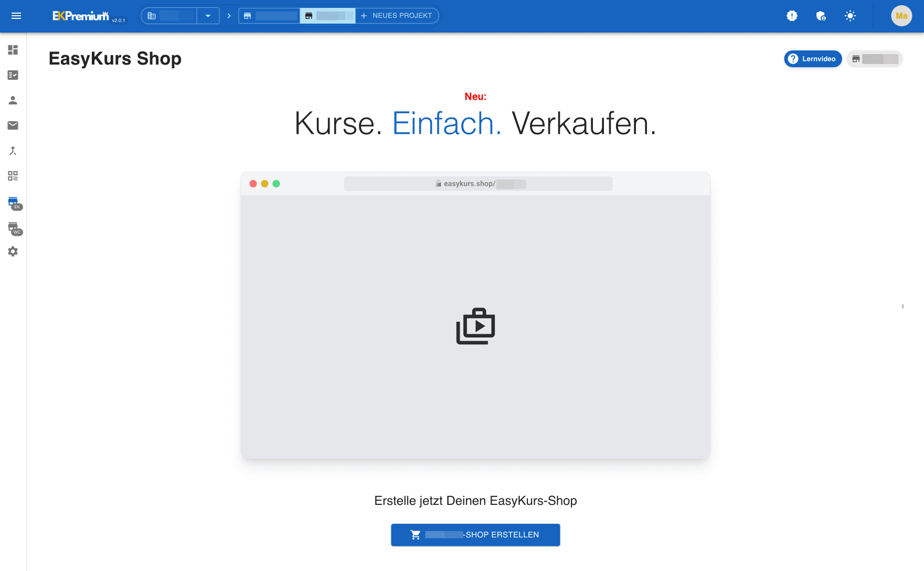Select the checklist/tasks icon in the sidebar
924x571 pixels.
point(13,75)
